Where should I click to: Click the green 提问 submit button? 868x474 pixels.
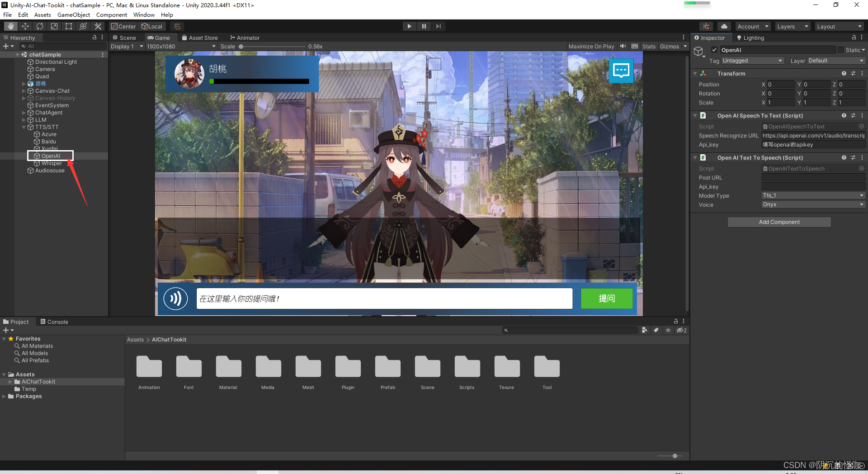(607, 299)
